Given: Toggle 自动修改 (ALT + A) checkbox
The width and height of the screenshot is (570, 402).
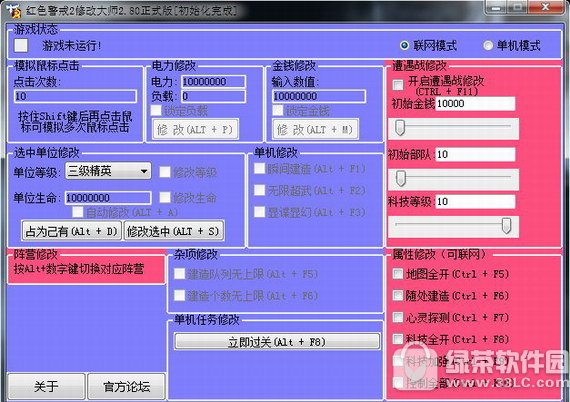Looking at the screenshot, I should (78, 212).
